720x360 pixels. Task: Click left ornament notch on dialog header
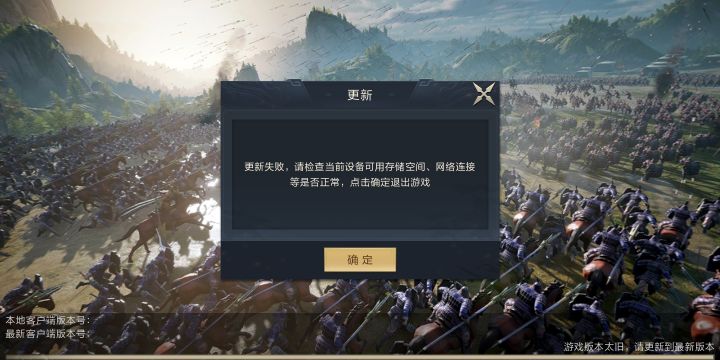296,83
